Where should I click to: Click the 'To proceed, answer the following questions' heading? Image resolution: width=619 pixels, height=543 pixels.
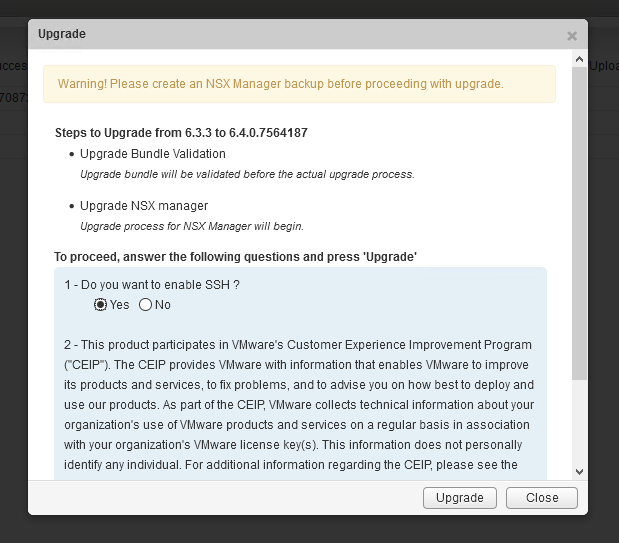point(235,257)
